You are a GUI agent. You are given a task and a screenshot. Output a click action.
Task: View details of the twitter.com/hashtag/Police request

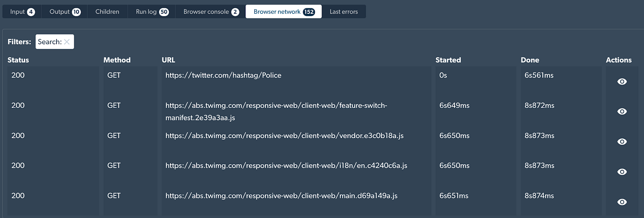(x=622, y=82)
